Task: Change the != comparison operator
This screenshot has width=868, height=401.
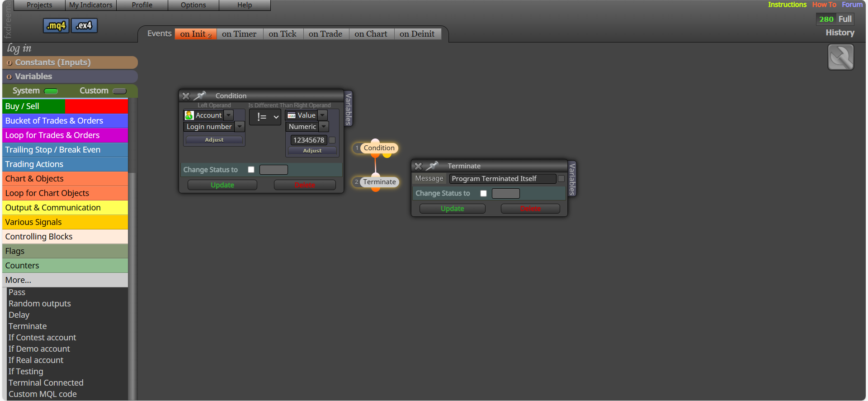Action: 265,117
